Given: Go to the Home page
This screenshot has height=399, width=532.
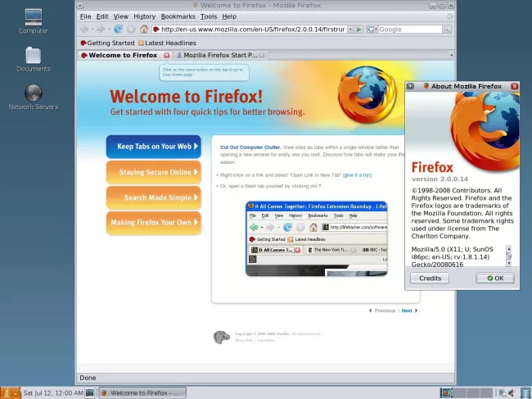Looking at the screenshot, I should (144, 29).
